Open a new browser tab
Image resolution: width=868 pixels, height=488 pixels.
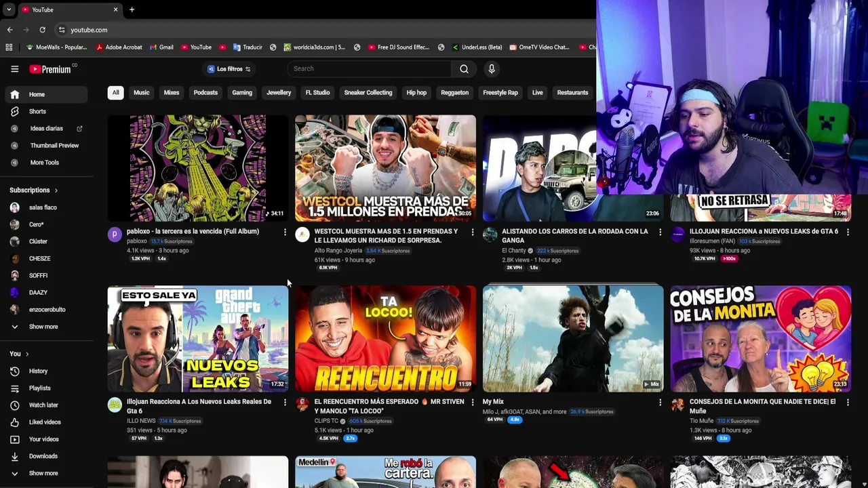tap(132, 9)
